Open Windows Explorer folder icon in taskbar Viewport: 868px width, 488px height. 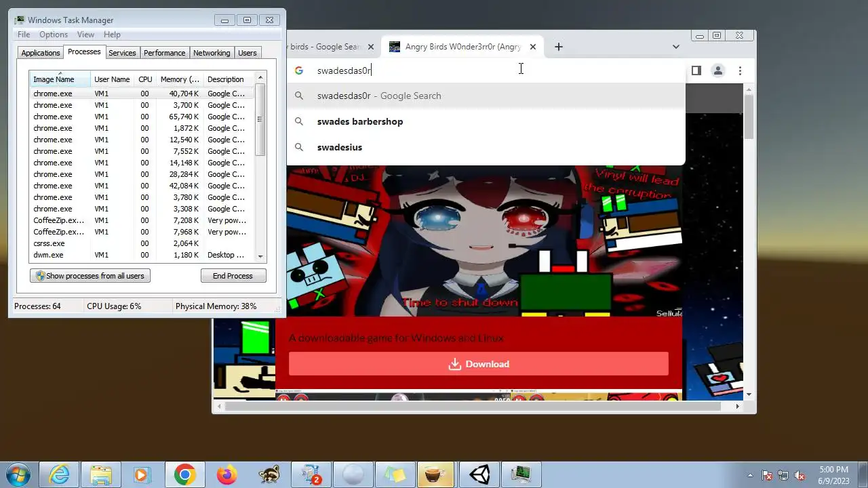coord(101,474)
